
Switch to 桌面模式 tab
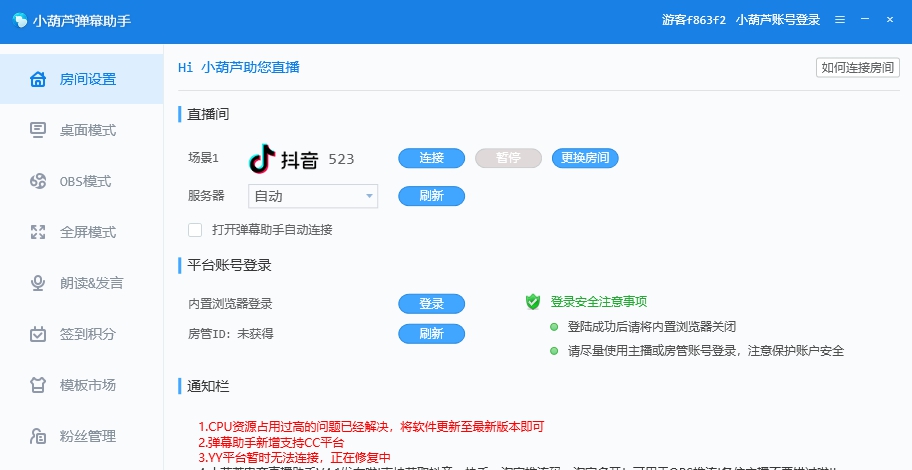click(81, 130)
